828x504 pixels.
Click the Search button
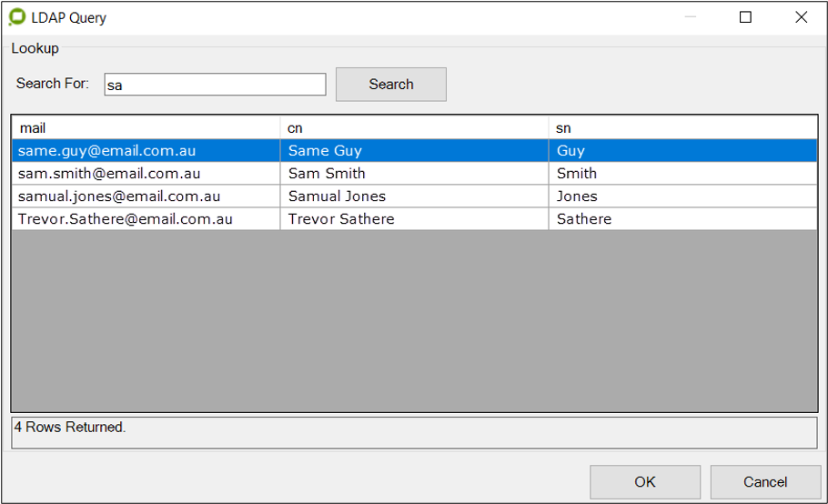(x=390, y=84)
